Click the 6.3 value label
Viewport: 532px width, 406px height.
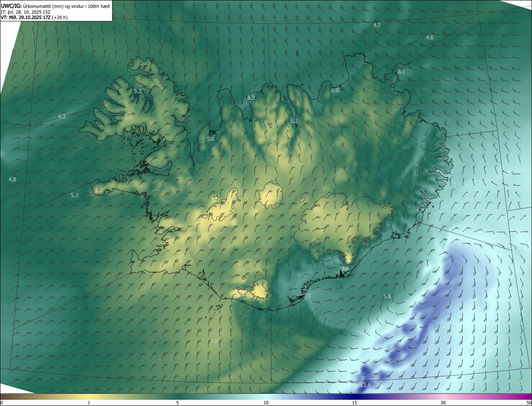[x=251, y=98]
